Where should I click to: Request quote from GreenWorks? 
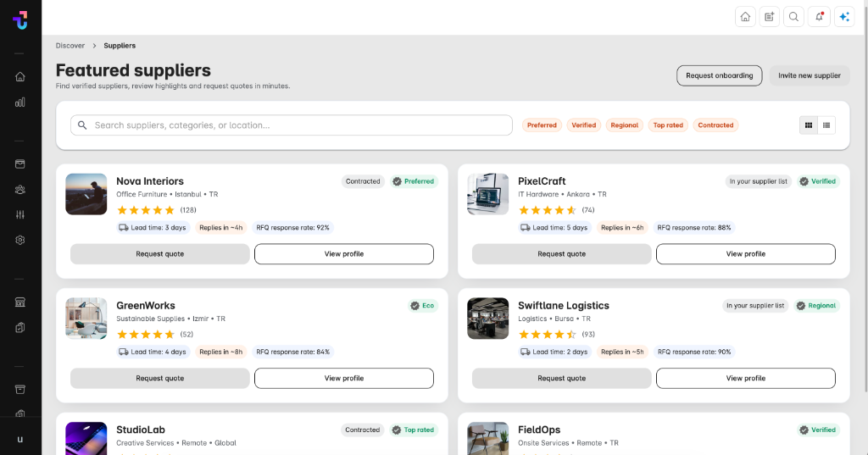tap(160, 379)
